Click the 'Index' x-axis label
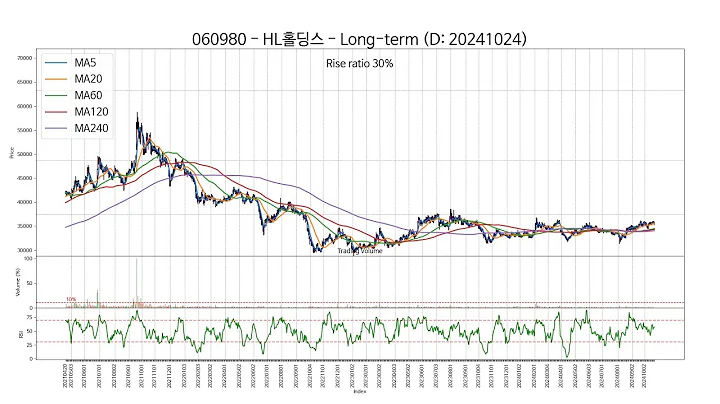Image resolution: width=720 pixels, height=404 pixels. tap(360, 392)
